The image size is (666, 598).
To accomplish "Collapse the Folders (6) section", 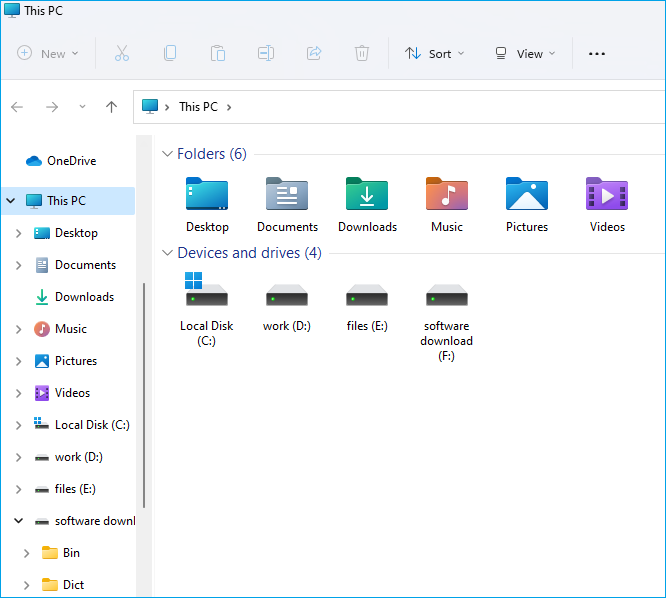I will click(167, 154).
